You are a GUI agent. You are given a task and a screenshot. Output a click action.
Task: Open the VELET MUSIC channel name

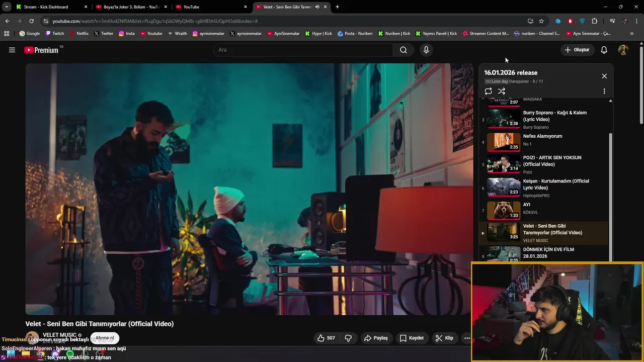point(59,335)
